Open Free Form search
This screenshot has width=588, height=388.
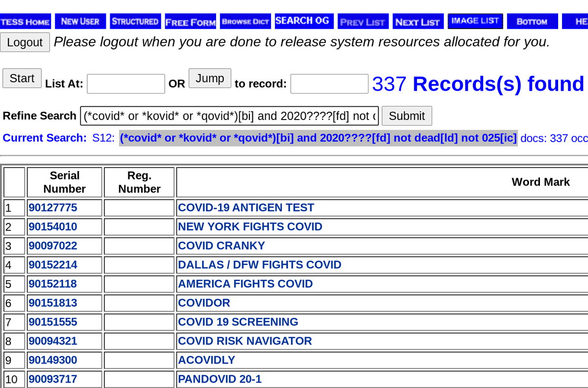[x=190, y=21]
